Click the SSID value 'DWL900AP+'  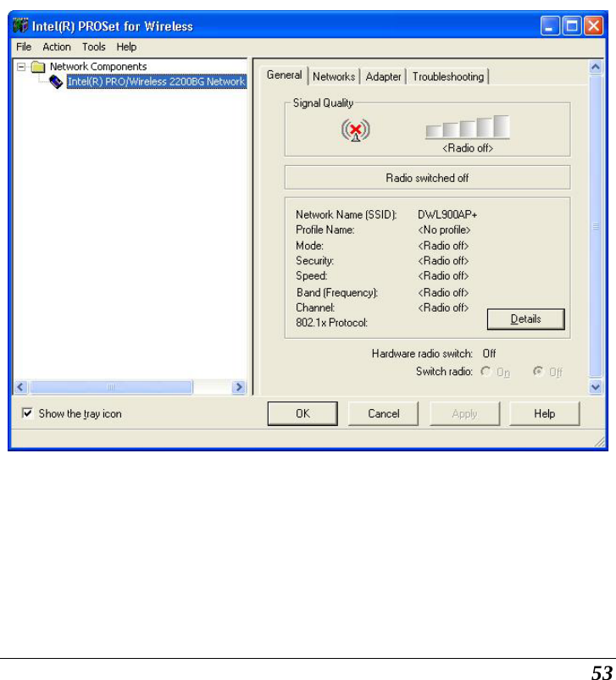coord(447,214)
